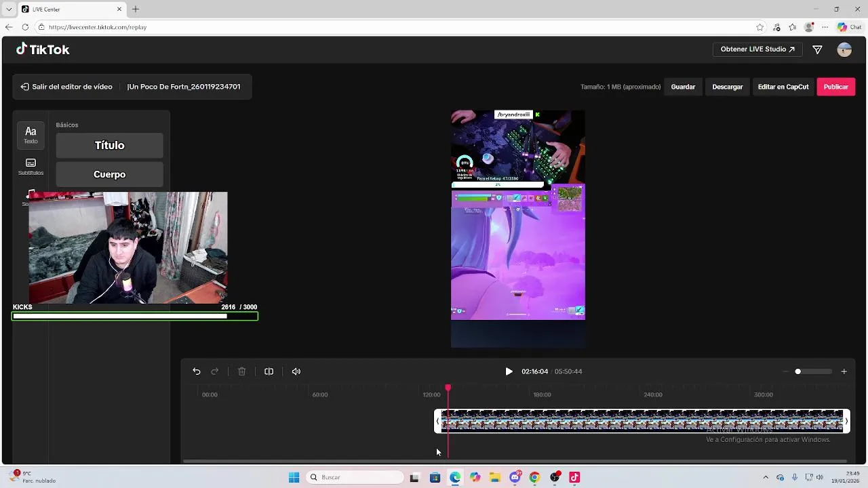Open the Subtítulos tool panel
Image resolution: width=868 pixels, height=488 pixels.
pos(31,167)
